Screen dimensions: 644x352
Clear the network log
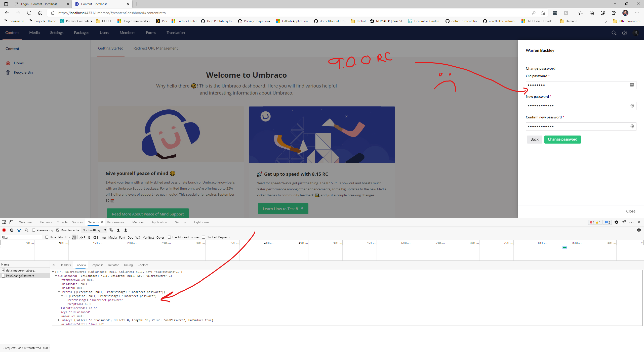(12, 230)
